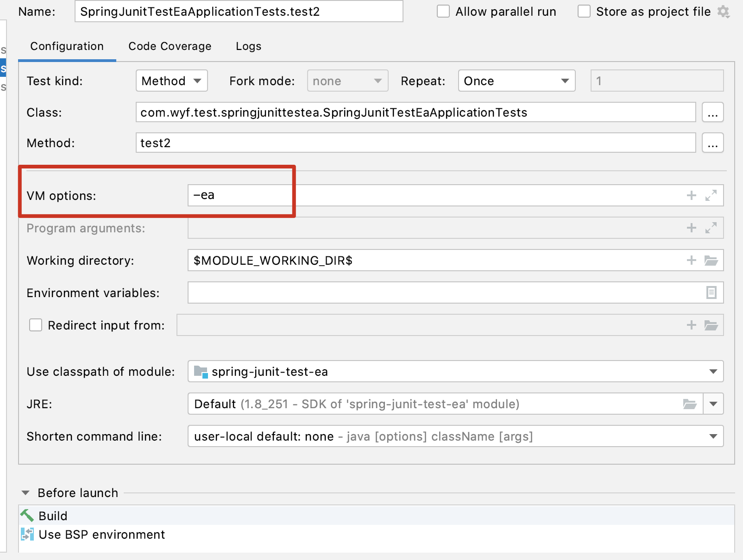The width and height of the screenshot is (743, 560).
Task: Check Store as project file
Action: pyautogui.click(x=584, y=12)
